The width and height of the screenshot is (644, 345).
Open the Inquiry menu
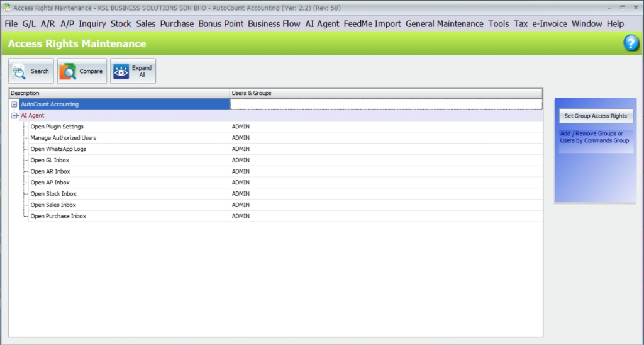[x=92, y=24]
